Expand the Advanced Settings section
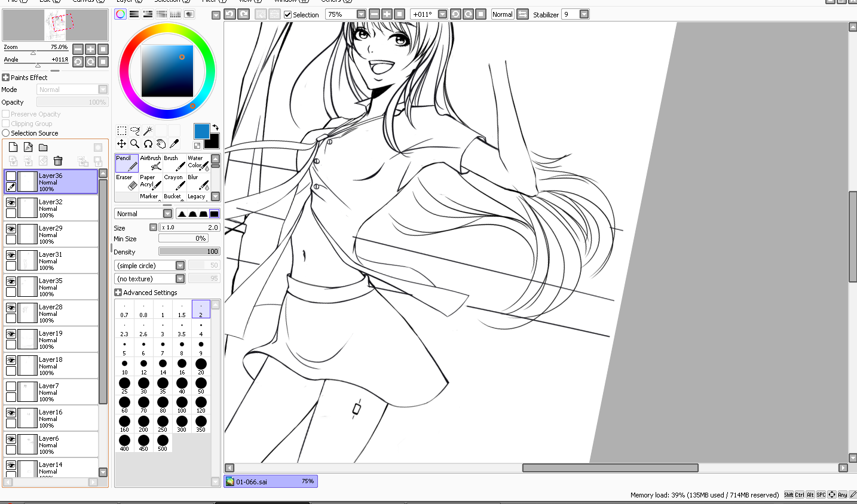 [118, 293]
